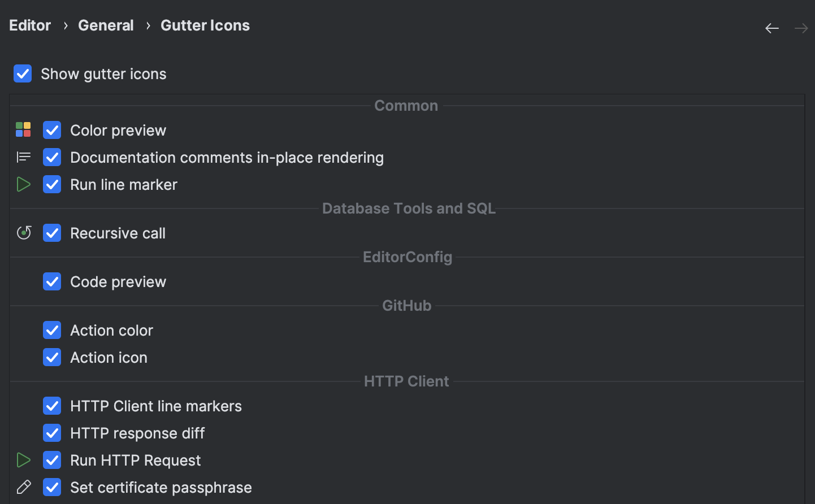Uncheck Documentation comments in-place rendering
The height and width of the screenshot is (504, 815).
pos(52,157)
